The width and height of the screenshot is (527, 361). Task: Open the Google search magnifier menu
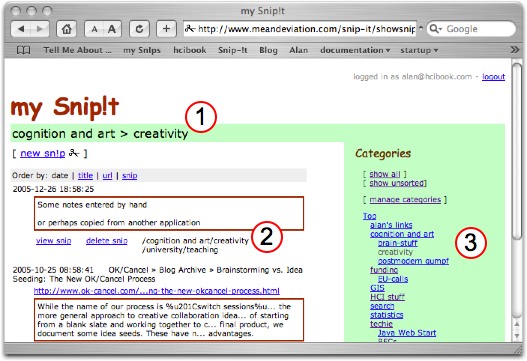[436, 29]
